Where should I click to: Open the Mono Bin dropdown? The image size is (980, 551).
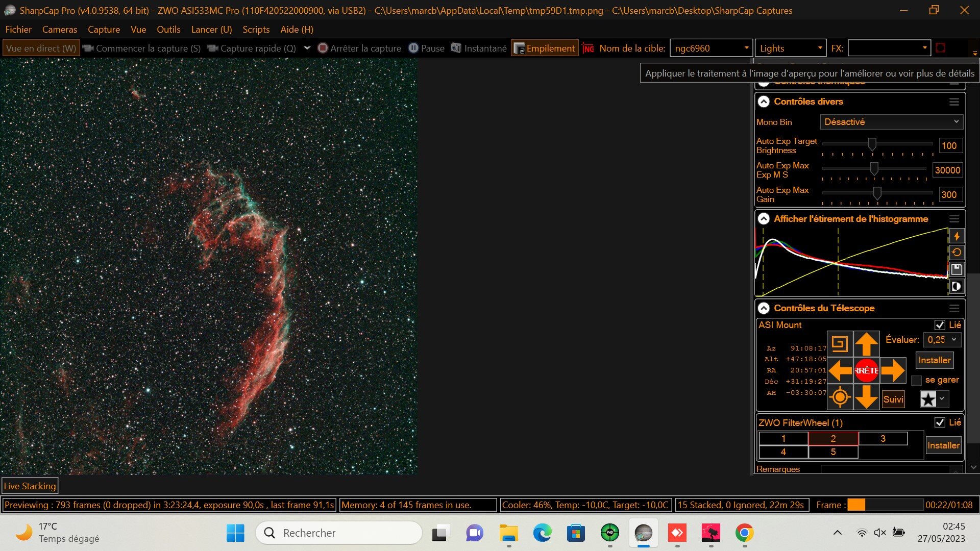point(891,122)
